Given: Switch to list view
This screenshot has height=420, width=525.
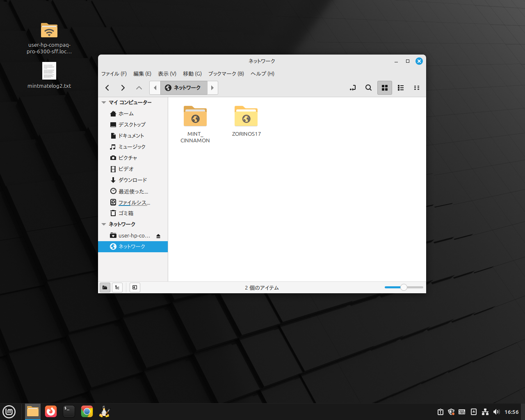Looking at the screenshot, I should (x=401, y=88).
